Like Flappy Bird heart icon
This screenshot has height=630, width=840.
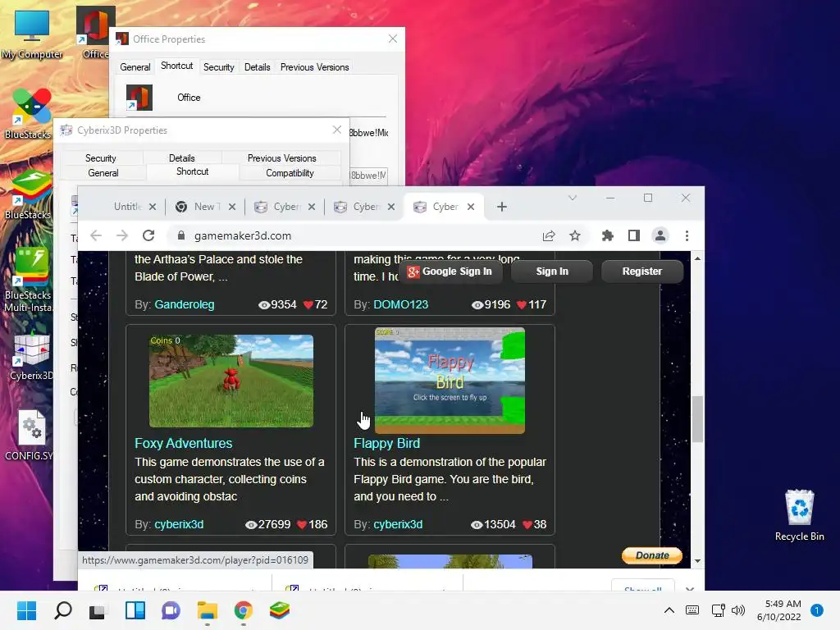527,524
